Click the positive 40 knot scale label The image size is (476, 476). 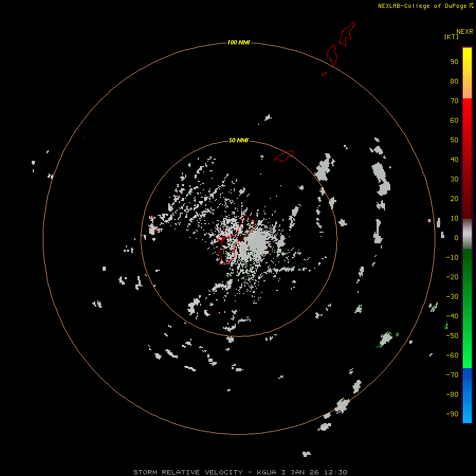coord(454,159)
